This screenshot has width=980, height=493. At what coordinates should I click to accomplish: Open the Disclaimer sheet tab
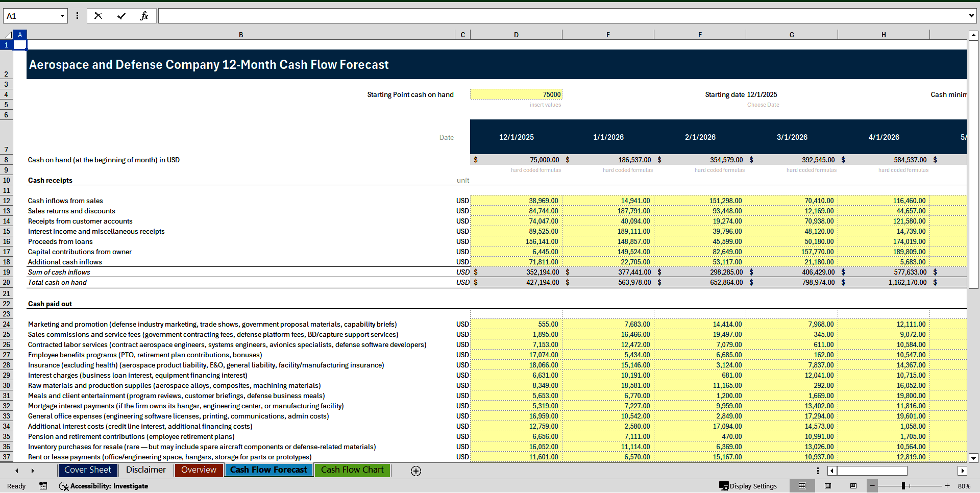coord(145,470)
